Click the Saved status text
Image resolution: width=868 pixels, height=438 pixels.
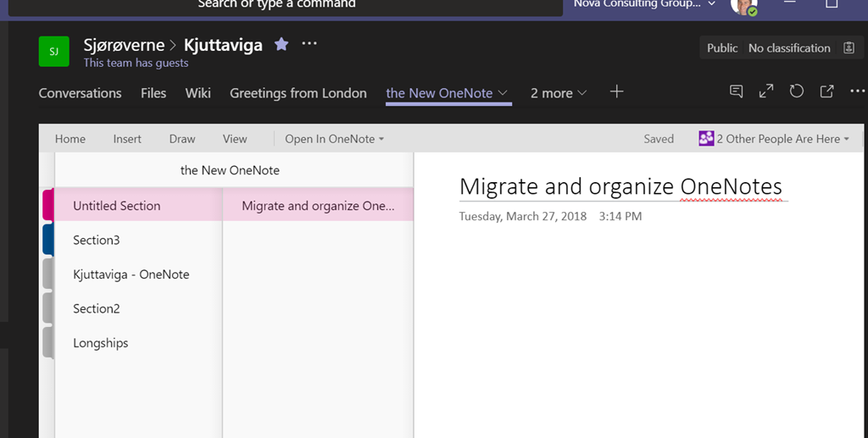[659, 139]
